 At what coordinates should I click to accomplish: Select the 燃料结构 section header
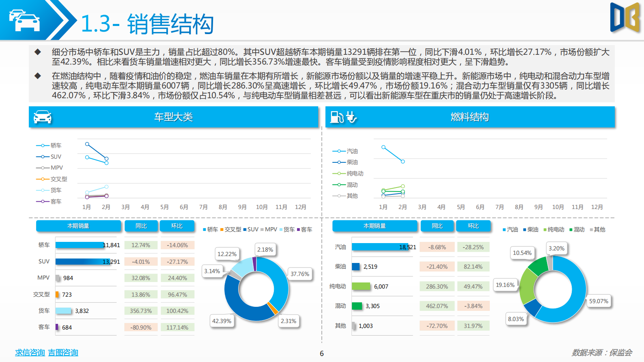(470, 117)
